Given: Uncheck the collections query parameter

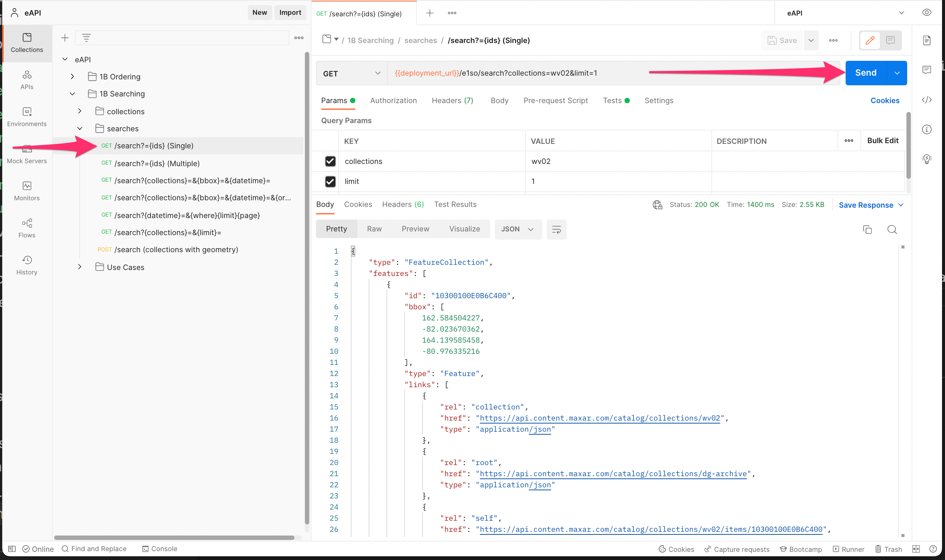Looking at the screenshot, I should [330, 161].
